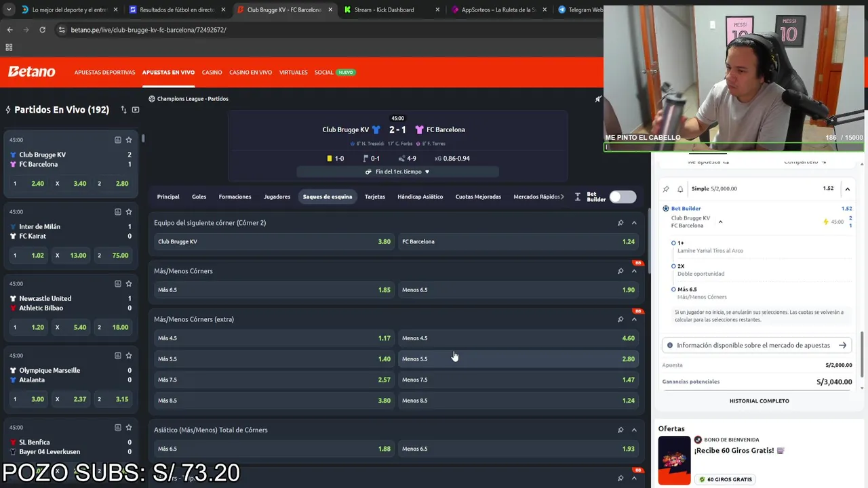Open the browser apps grid icon
The width and height of the screenshot is (868, 488).
[9, 47]
